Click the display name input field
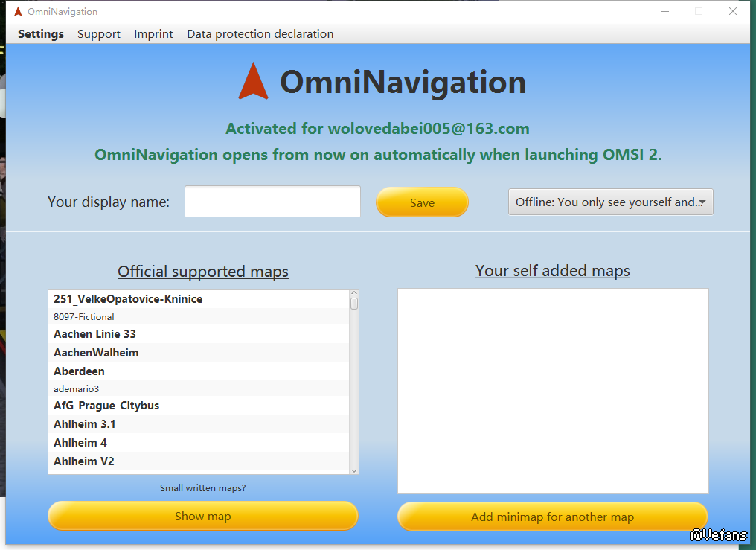The width and height of the screenshot is (756, 550). click(x=272, y=202)
